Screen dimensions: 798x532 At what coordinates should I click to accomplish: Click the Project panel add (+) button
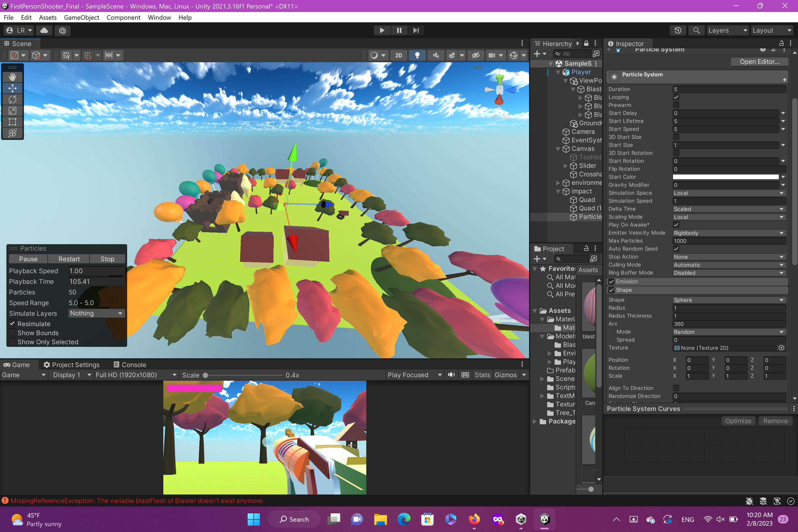click(540, 259)
